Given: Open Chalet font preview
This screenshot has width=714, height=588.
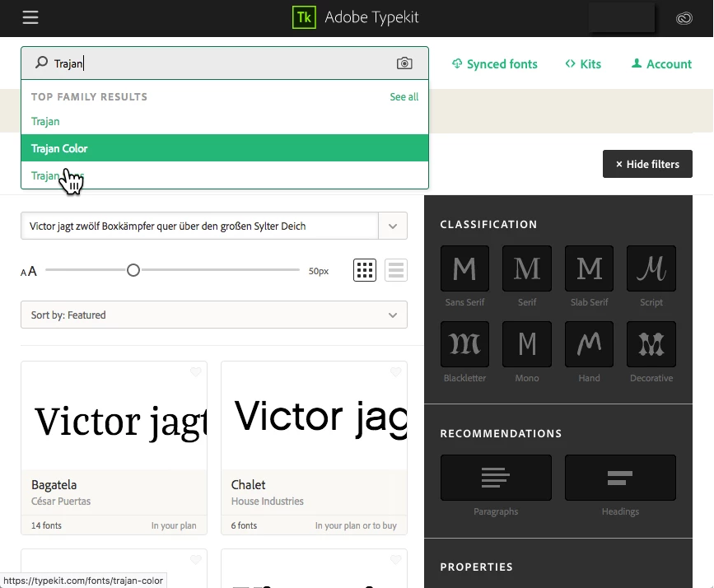Looking at the screenshot, I should [315, 416].
